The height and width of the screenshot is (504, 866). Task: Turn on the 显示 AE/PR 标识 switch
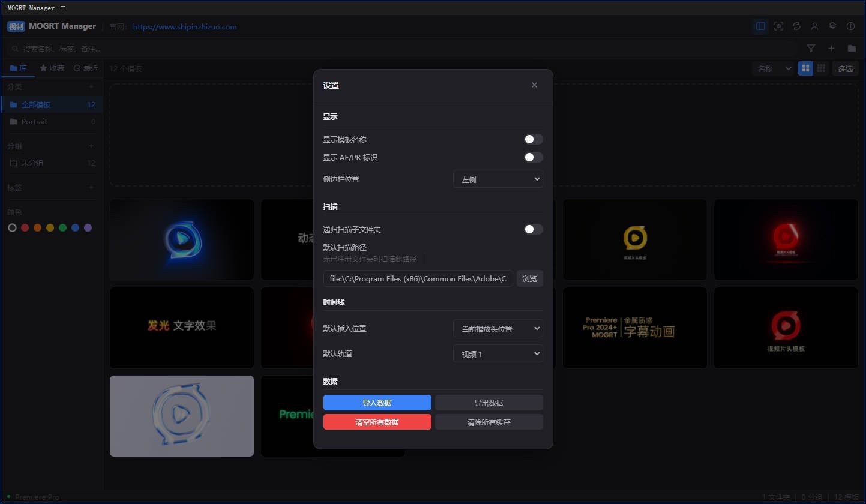tap(532, 157)
